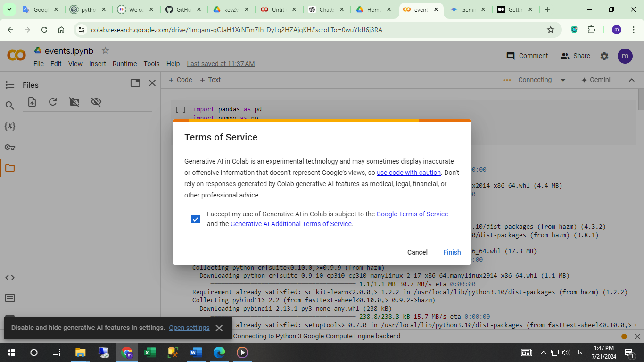Open a new browser tab
The height and width of the screenshot is (362, 644).
click(547, 9)
